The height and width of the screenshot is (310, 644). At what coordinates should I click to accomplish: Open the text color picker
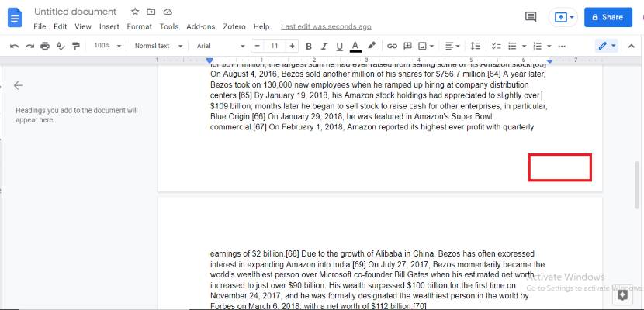click(x=355, y=46)
